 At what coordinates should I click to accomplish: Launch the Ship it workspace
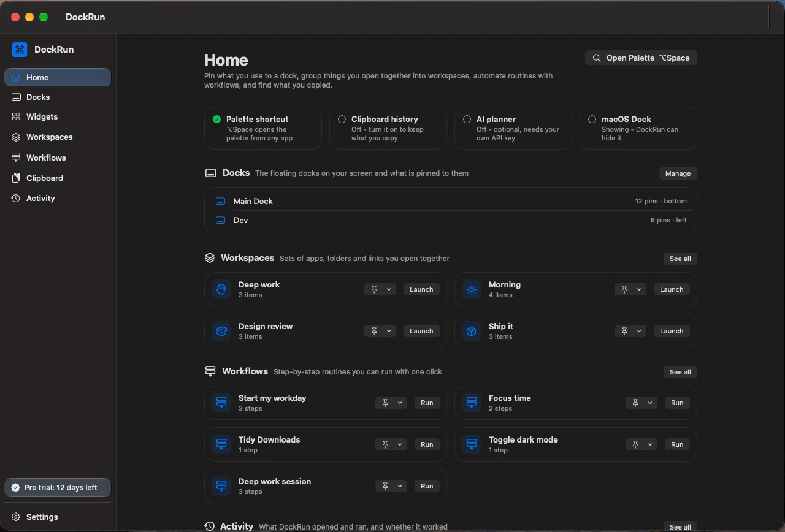click(x=672, y=331)
